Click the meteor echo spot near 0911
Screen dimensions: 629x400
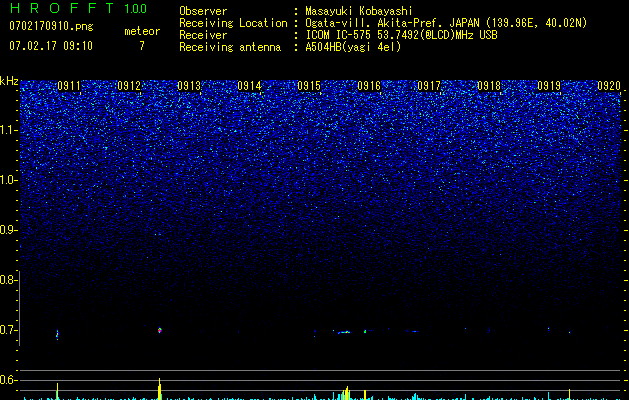click(x=57, y=335)
